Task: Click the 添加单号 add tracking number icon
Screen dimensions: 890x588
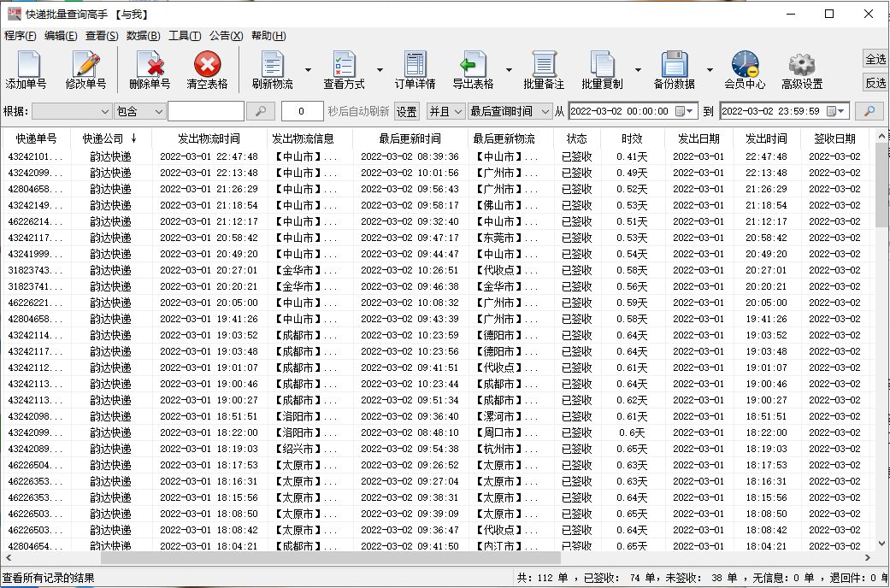Action: click(27, 70)
